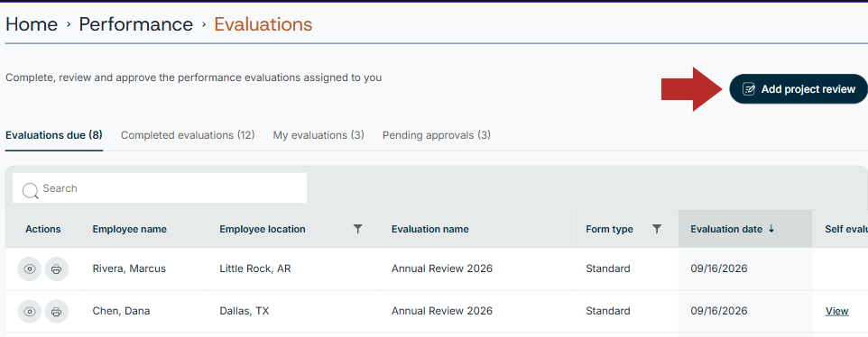Click the 09/16/2026 date in Chen row
The image size is (868, 337).
[718, 311]
